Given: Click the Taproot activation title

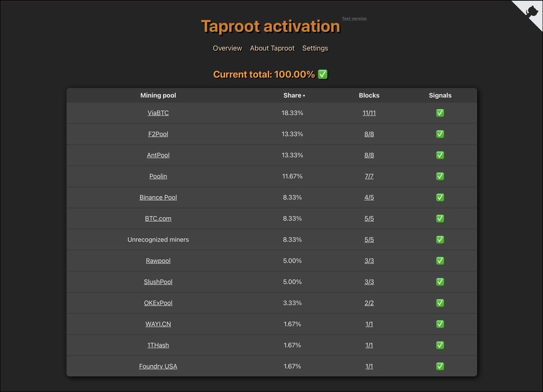Looking at the screenshot, I should coord(271,26).
